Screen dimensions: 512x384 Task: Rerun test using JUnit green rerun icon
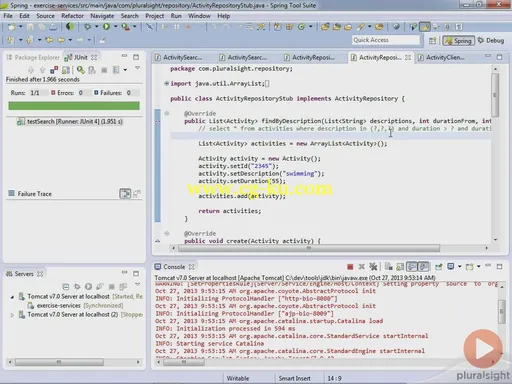click(x=80, y=70)
